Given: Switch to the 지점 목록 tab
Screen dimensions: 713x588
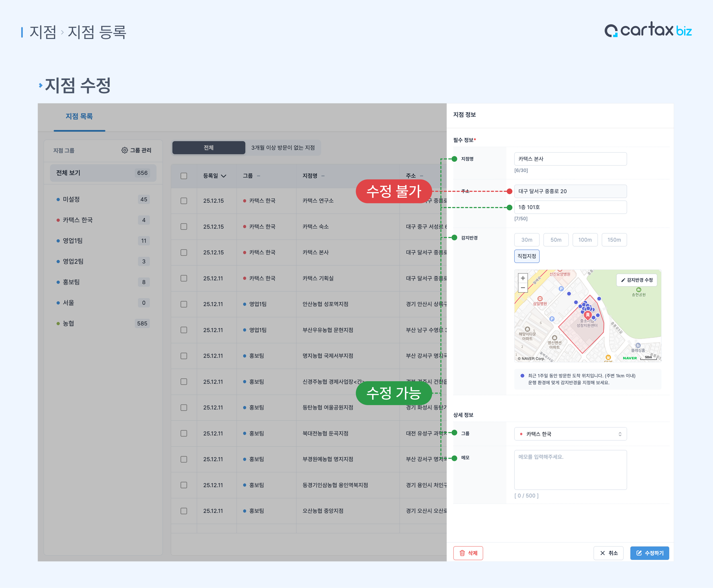Looking at the screenshot, I should pyautogui.click(x=79, y=117).
